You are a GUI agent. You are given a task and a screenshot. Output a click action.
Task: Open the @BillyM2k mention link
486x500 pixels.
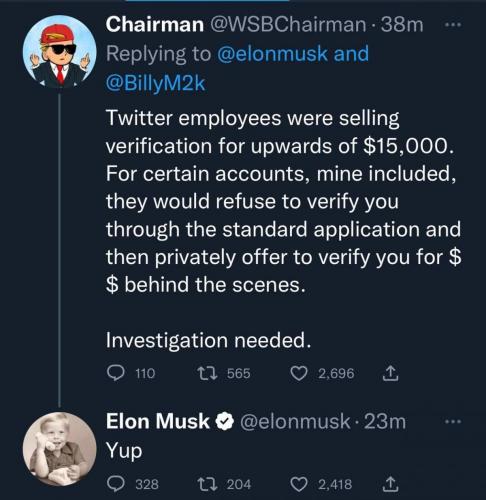click(155, 83)
